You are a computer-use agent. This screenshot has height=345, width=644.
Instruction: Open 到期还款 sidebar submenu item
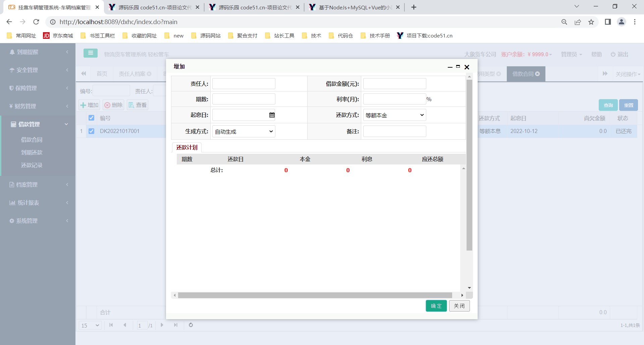[32, 152]
